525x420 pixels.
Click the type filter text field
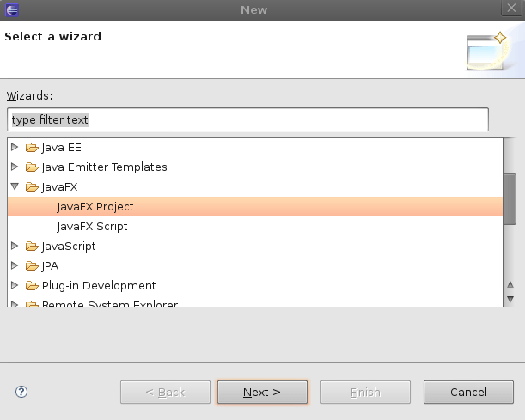(x=247, y=119)
